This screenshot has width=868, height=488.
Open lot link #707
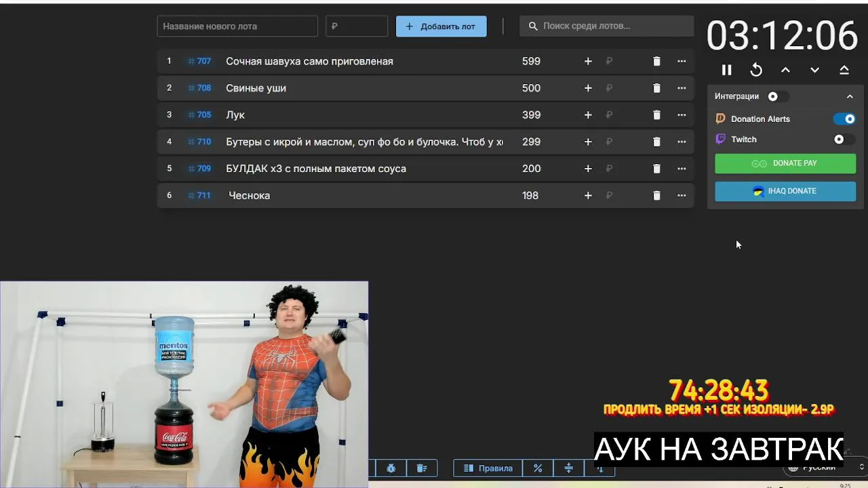[x=199, y=61]
